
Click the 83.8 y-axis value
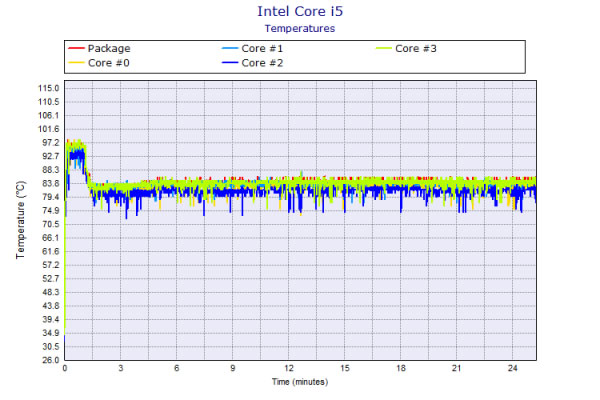[x=51, y=183]
